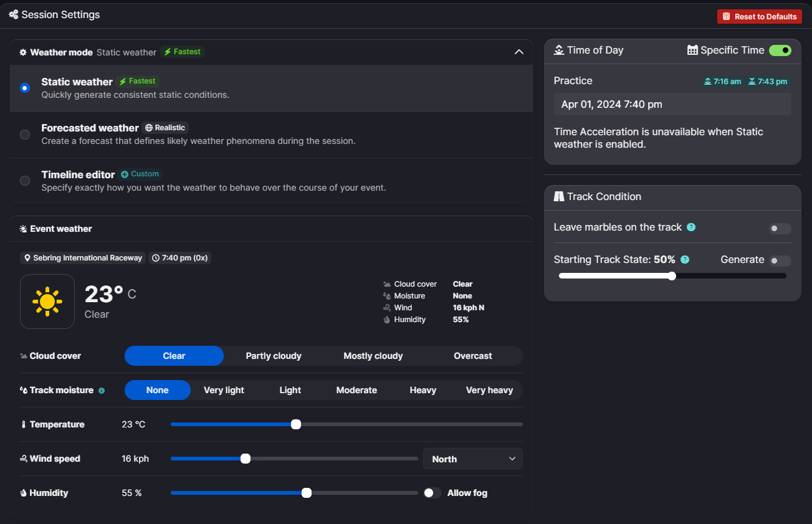Image resolution: width=812 pixels, height=524 pixels.
Task: Click the Event weather sun-cloud icon
Action: 23,229
